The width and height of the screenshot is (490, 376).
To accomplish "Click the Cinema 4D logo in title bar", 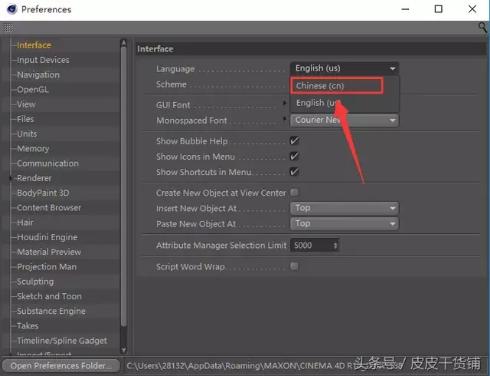I will 12,9.
